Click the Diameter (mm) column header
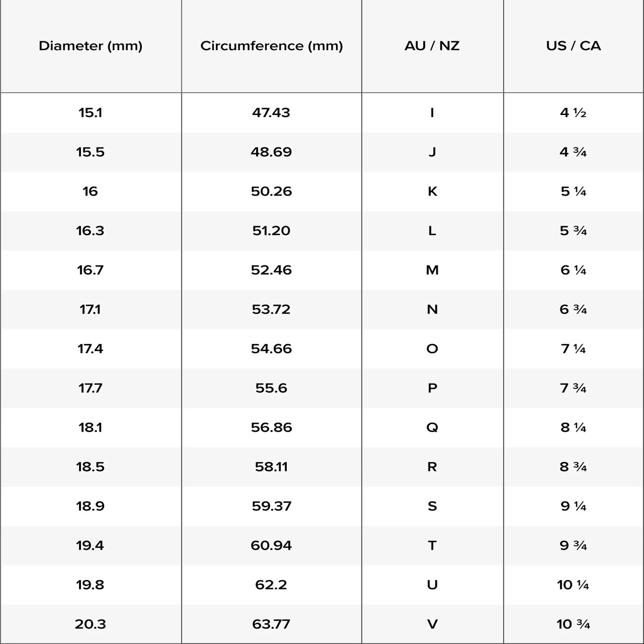The height and width of the screenshot is (644, 644). 90,46
